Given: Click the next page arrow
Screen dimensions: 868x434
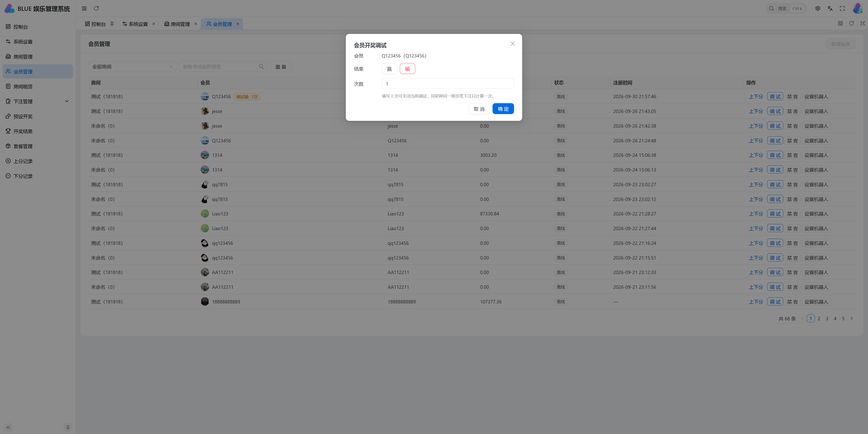Looking at the screenshot, I should (851, 318).
